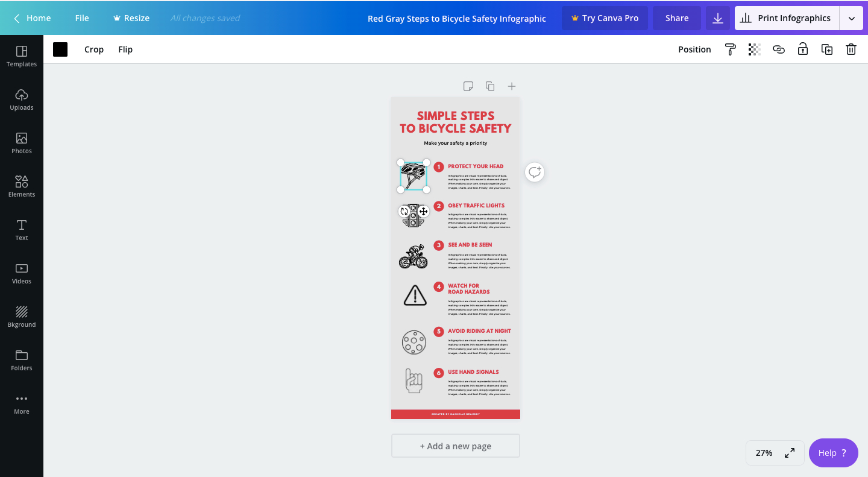Select the SEE AND BE SEEN heading
The image size is (868, 477).
470,245
